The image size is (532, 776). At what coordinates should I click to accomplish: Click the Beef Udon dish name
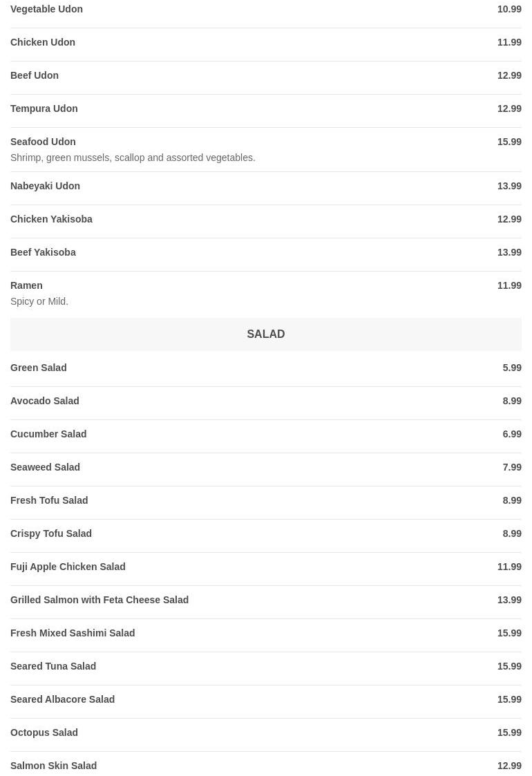click(35, 75)
